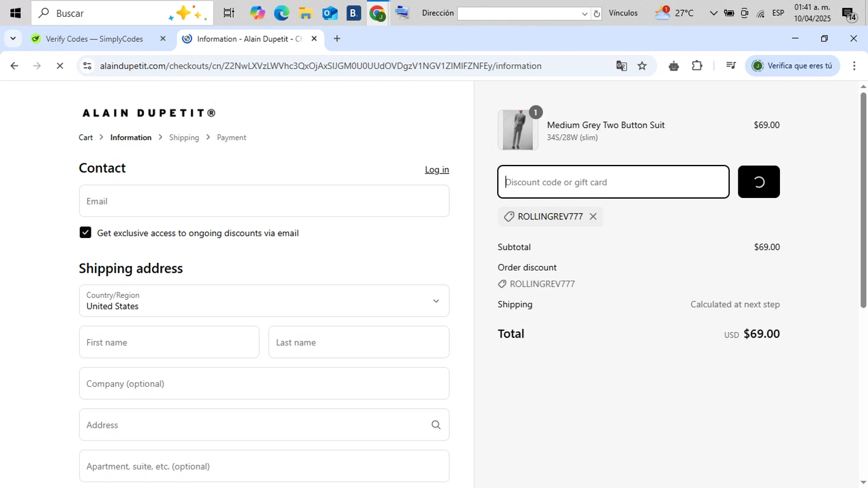Image resolution: width=868 pixels, height=488 pixels.
Task: Open battery status tray icon
Action: click(729, 13)
